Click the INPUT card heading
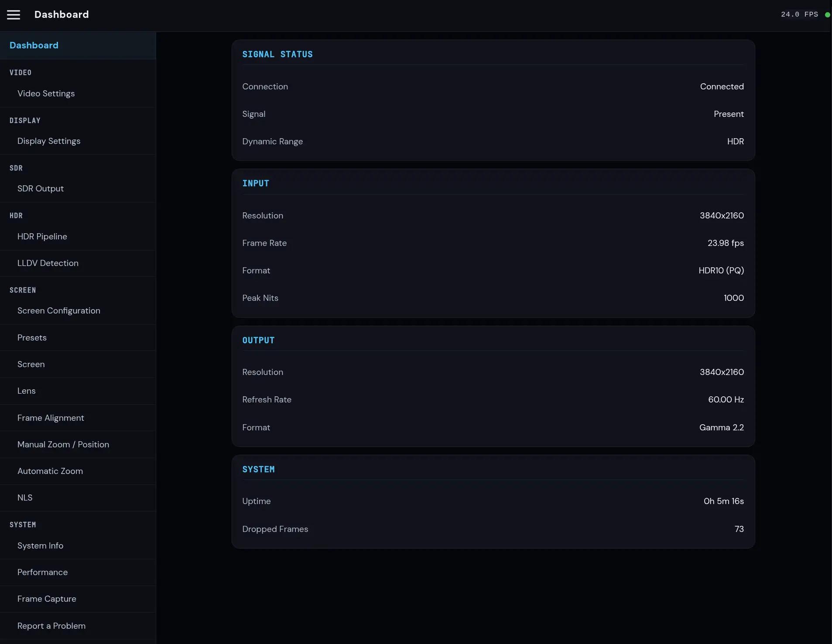 [256, 184]
